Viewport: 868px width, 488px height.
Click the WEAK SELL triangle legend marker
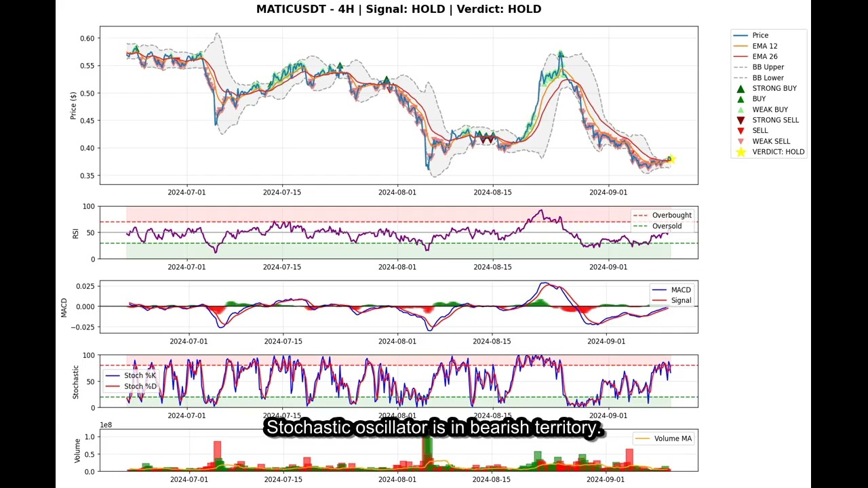pyautogui.click(x=741, y=142)
